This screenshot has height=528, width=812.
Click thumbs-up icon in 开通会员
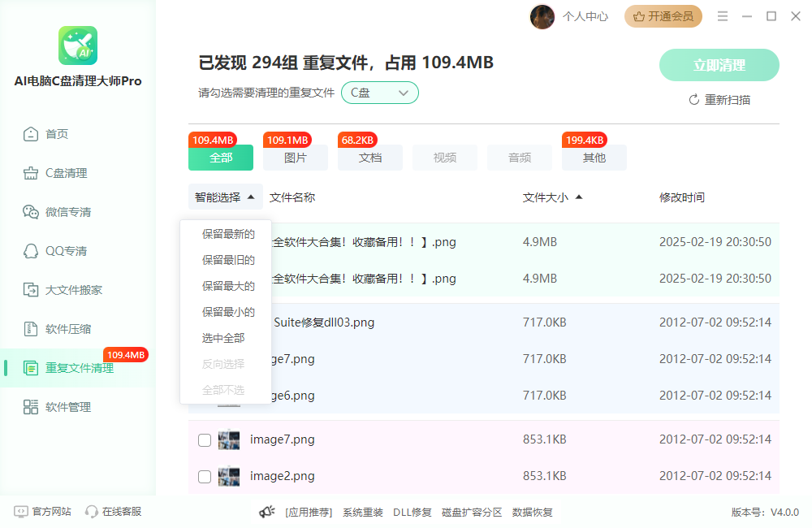638,16
